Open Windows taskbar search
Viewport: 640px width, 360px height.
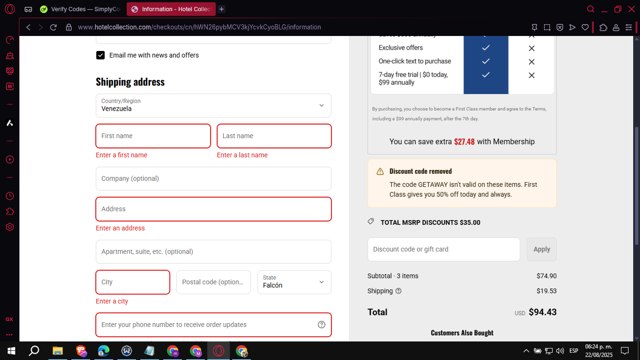point(34,351)
